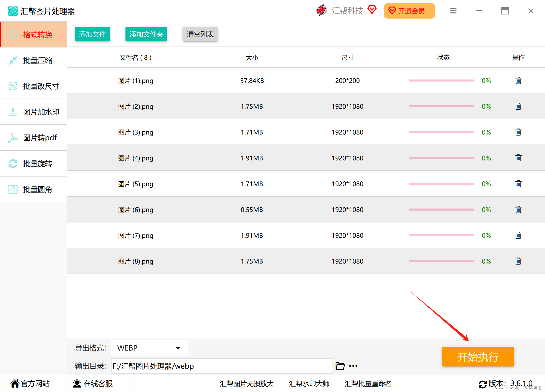Expand the 导出格式 WEBP dropdown
This screenshot has width=545, height=392.
(x=149, y=348)
